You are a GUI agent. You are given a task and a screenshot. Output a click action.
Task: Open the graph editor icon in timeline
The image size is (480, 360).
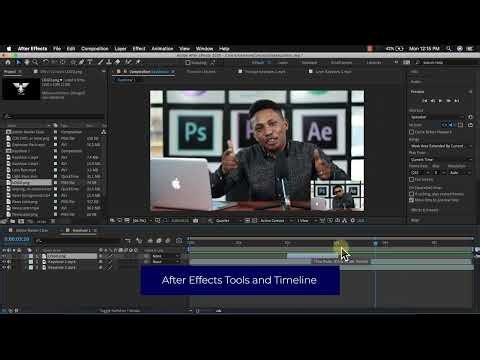click(x=179, y=241)
